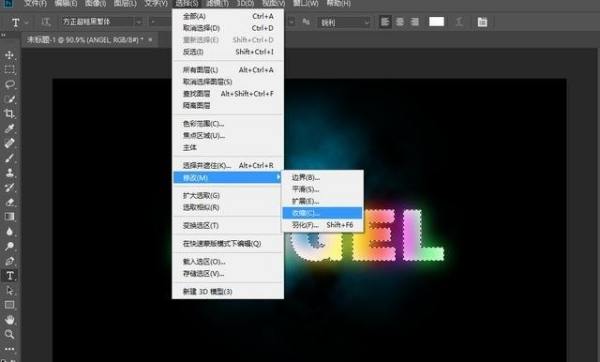
Task: Choose 边界(B)... in Modify submenu
Action: [322, 177]
